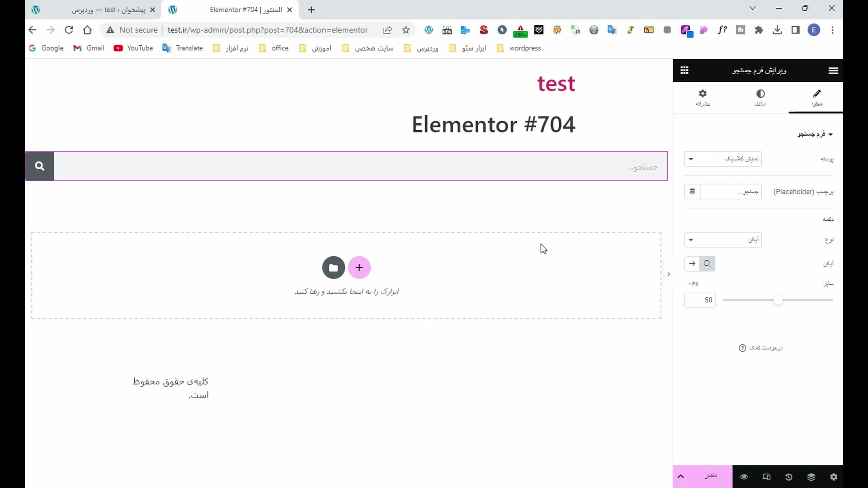Switch to the Advanced tab
868x488 pixels.
click(x=703, y=98)
